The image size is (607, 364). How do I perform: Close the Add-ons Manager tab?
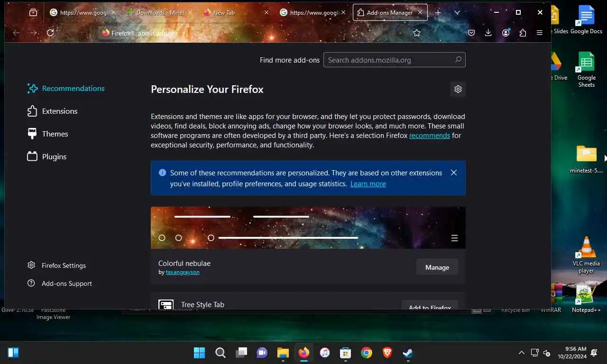click(420, 13)
